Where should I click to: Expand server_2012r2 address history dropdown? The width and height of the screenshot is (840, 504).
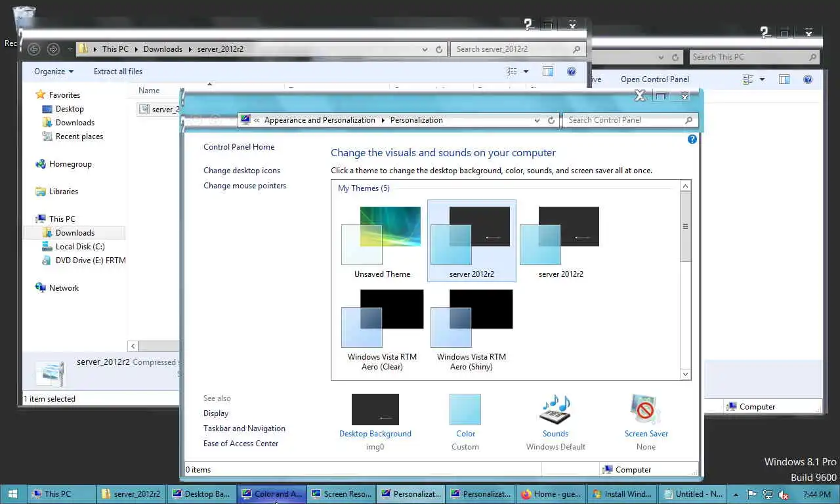click(x=425, y=49)
